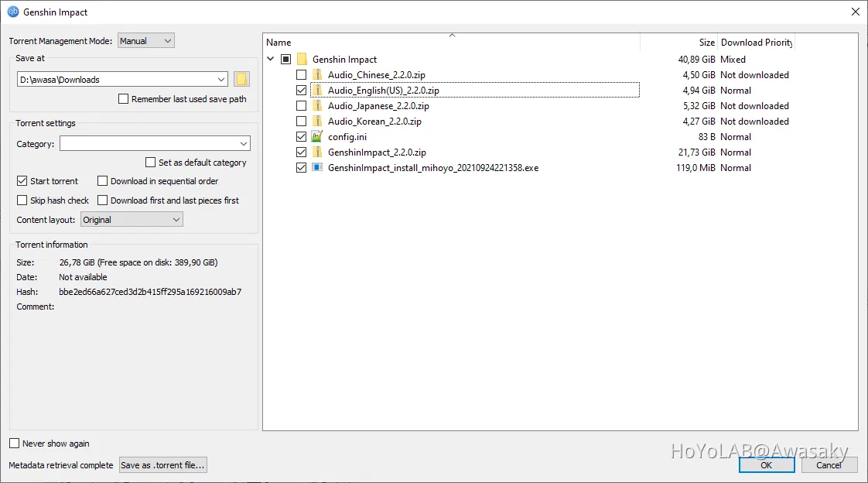Close the Genshin Impact dialog window
This screenshot has height=483, width=868.
coord(856,12)
